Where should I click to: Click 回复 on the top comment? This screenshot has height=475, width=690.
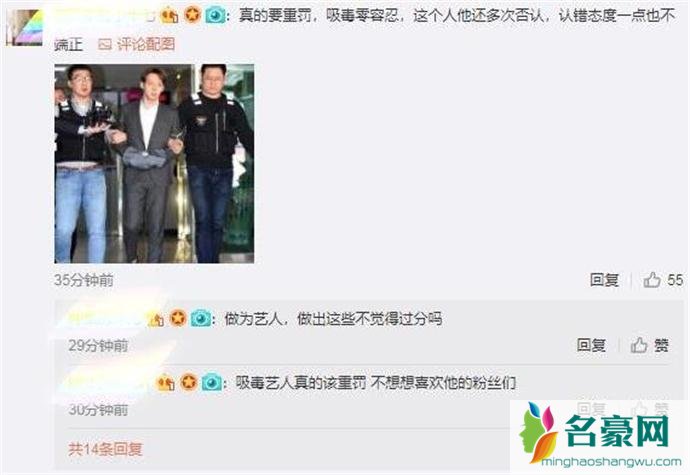604,280
